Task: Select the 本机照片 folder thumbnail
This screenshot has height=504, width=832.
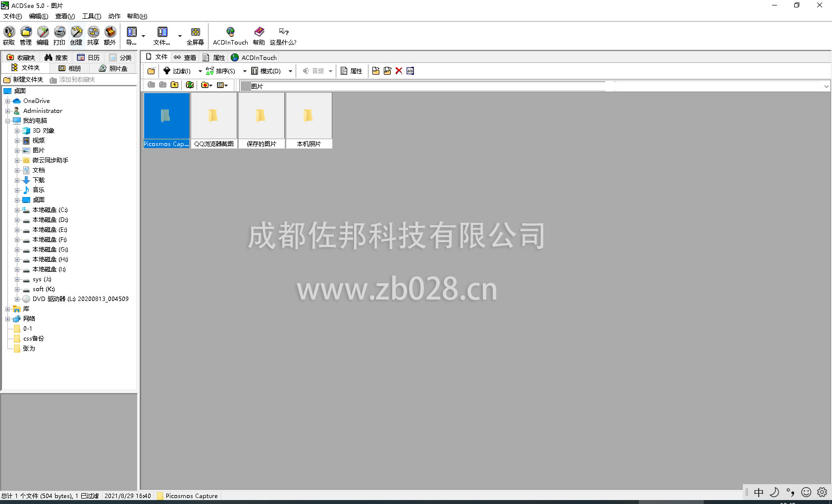Action: pos(309,120)
